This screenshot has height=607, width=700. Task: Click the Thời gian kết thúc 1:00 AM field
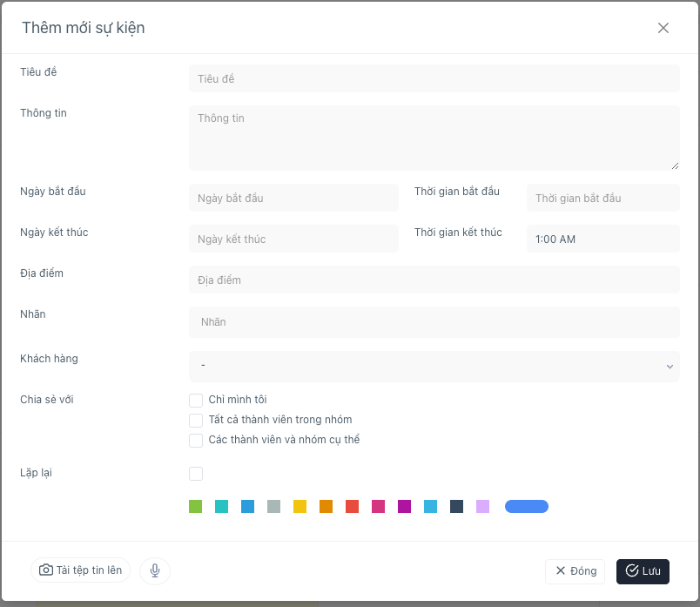click(602, 239)
